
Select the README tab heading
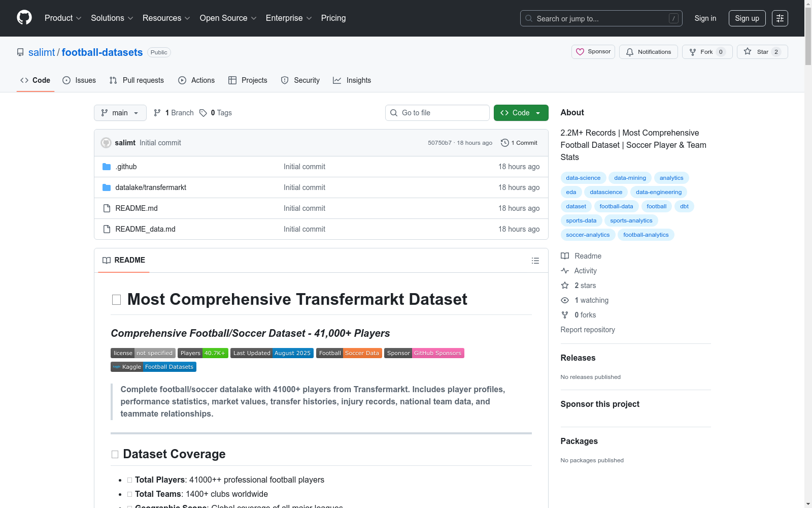tap(124, 260)
